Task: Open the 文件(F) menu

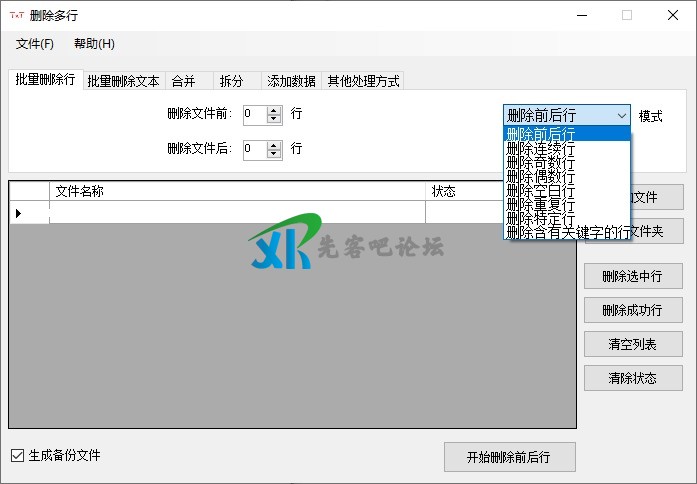Action: tap(35, 44)
